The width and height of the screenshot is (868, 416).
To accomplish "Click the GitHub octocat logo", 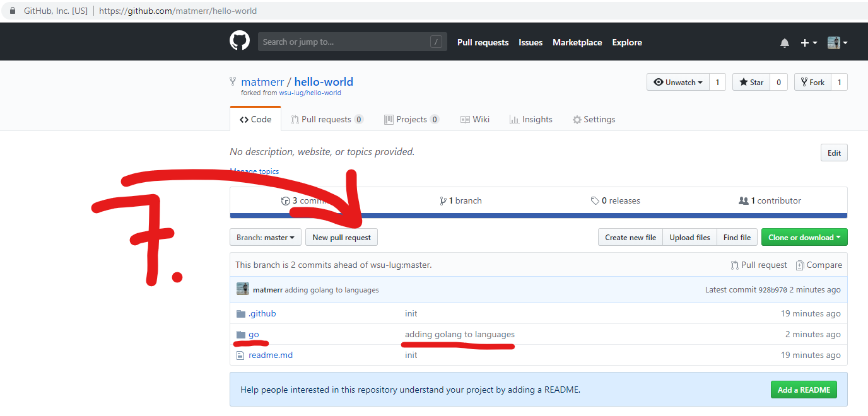I will pos(240,42).
